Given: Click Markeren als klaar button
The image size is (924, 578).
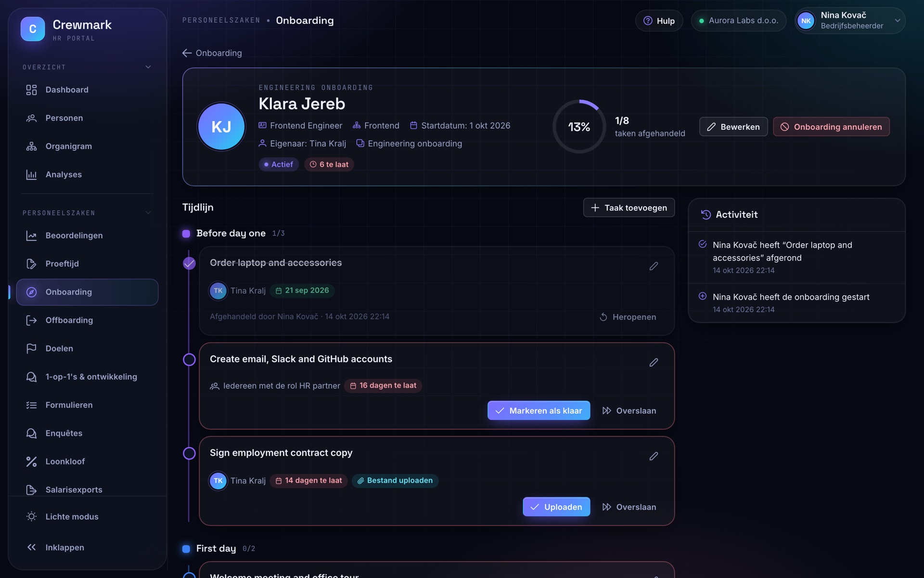Looking at the screenshot, I should [x=539, y=410].
